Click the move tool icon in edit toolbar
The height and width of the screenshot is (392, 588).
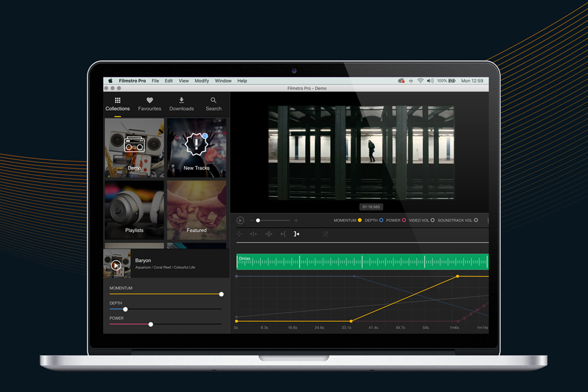[x=239, y=234]
